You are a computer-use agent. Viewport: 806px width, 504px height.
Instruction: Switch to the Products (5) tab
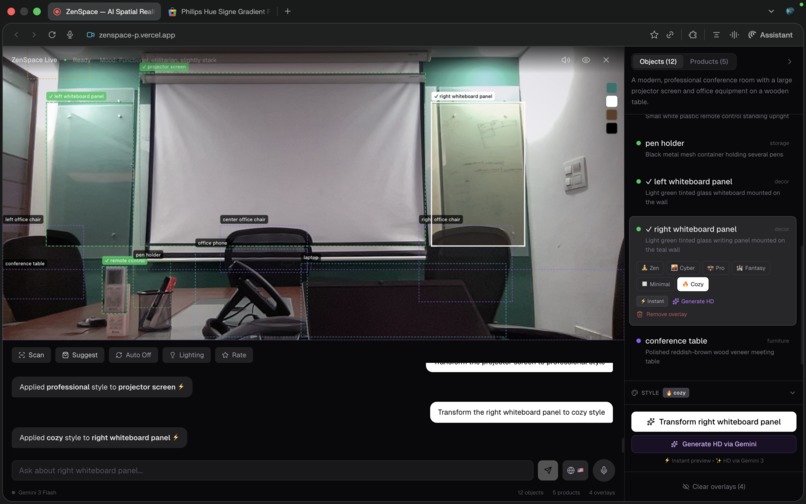[709, 61]
